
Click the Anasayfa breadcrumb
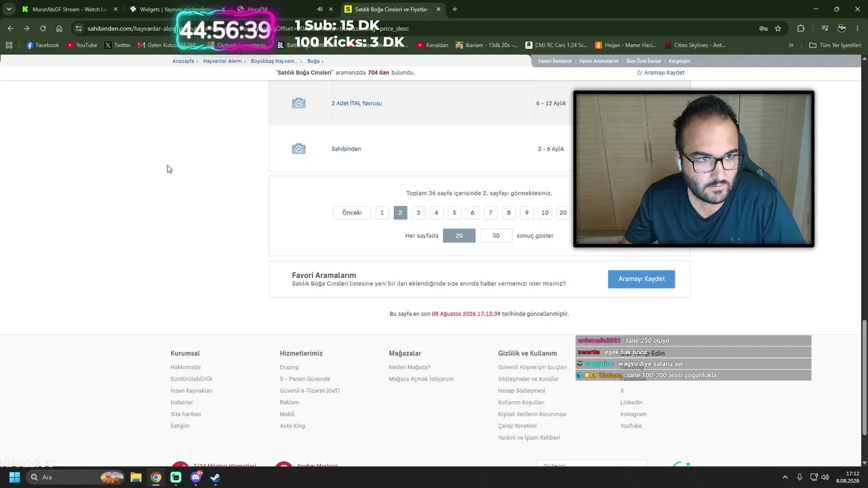(183, 61)
